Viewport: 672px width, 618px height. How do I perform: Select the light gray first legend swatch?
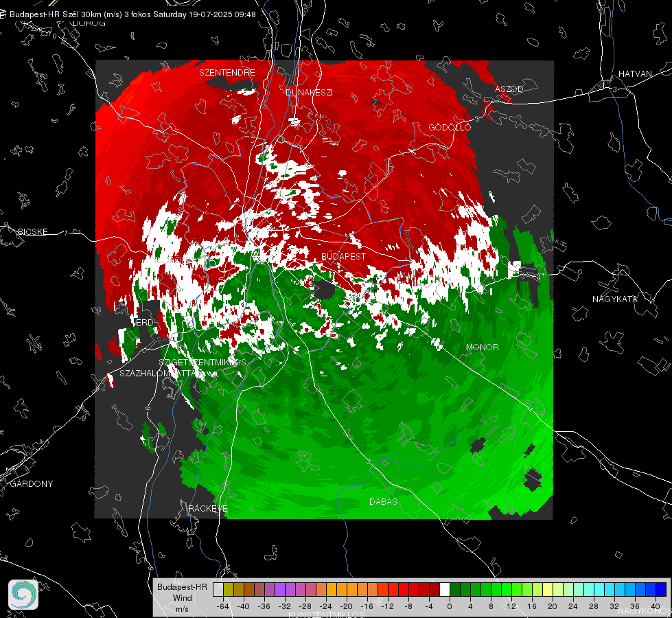[x=218, y=589]
